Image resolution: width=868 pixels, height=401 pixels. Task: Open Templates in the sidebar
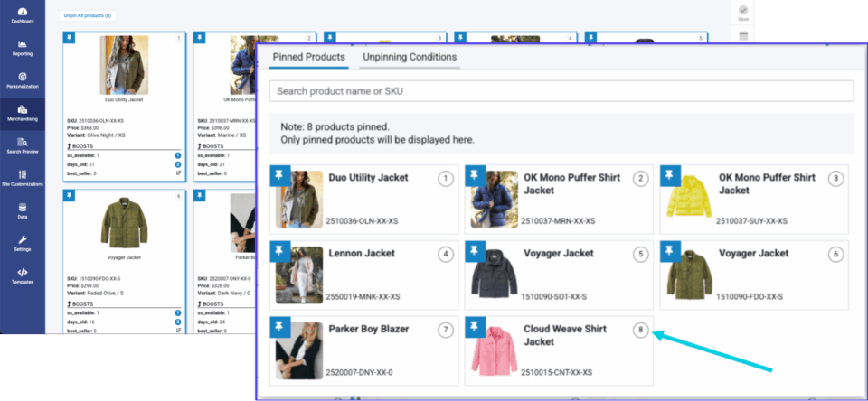pos(23,275)
